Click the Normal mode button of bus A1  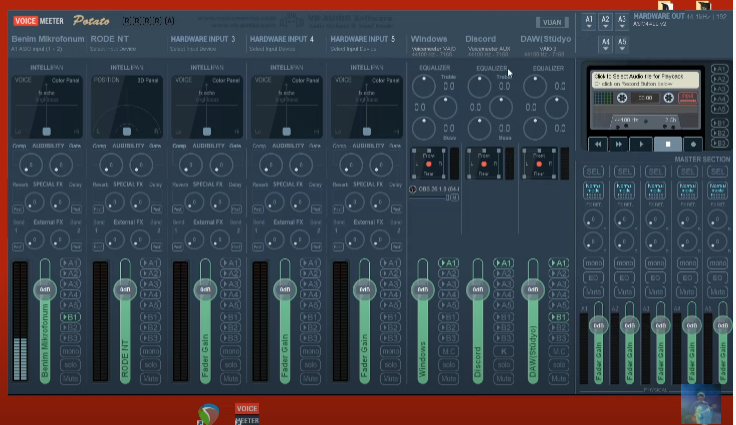(x=593, y=190)
